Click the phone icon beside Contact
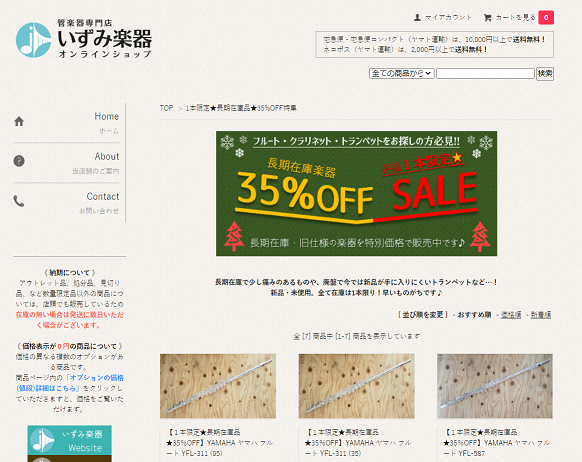 coord(19,201)
